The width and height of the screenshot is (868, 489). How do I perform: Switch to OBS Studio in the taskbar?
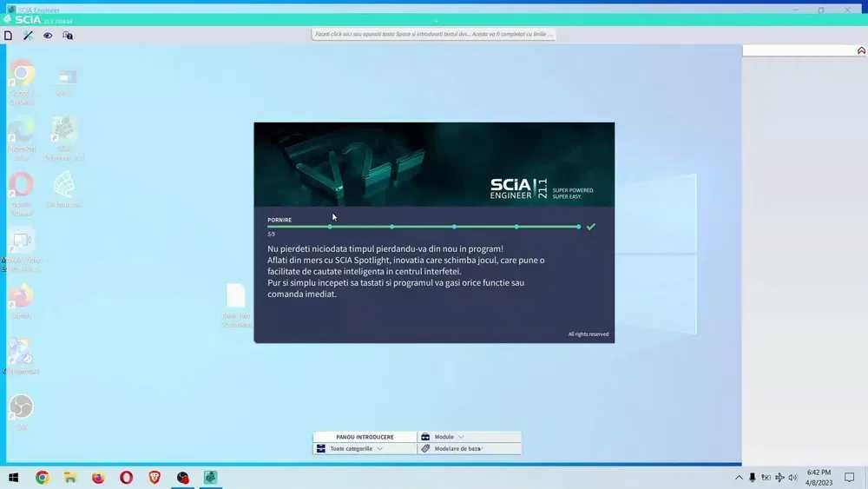(182, 478)
